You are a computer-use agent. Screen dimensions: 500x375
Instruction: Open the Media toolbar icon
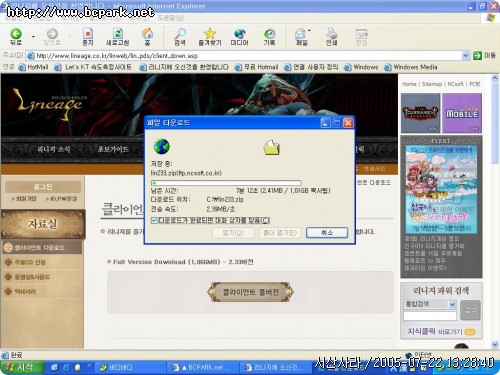(x=239, y=37)
